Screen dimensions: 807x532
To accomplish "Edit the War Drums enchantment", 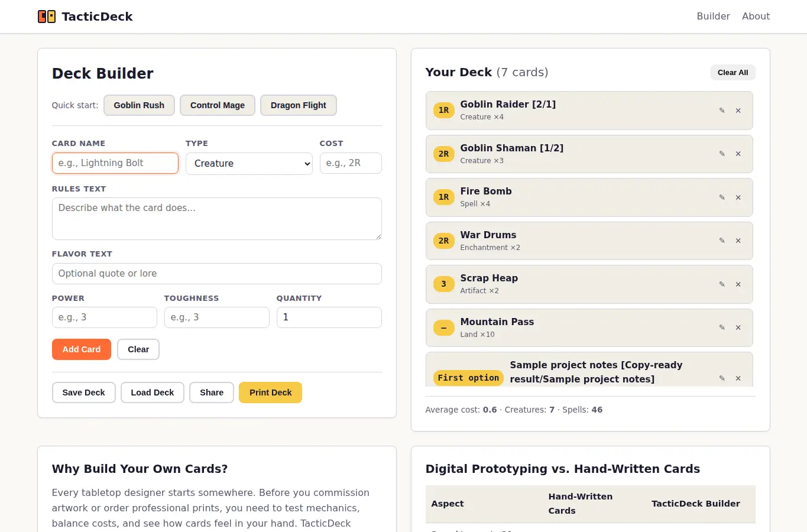I will 722,241.
